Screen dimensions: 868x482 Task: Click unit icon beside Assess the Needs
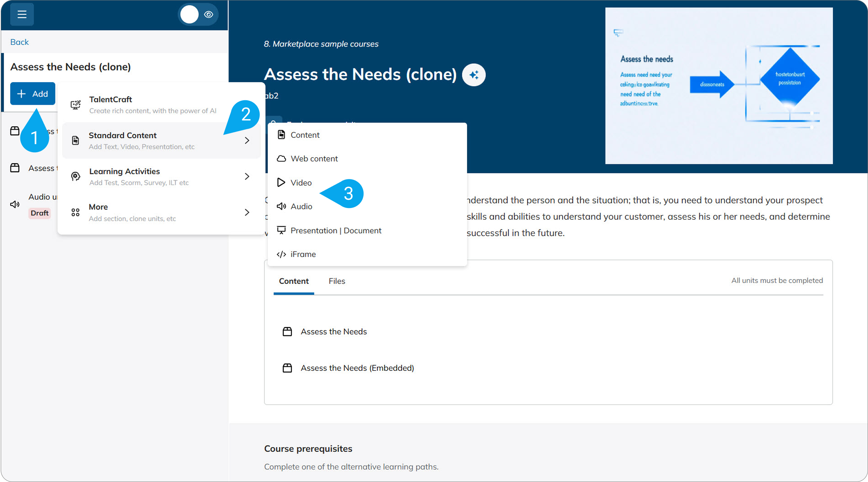coord(287,331)
